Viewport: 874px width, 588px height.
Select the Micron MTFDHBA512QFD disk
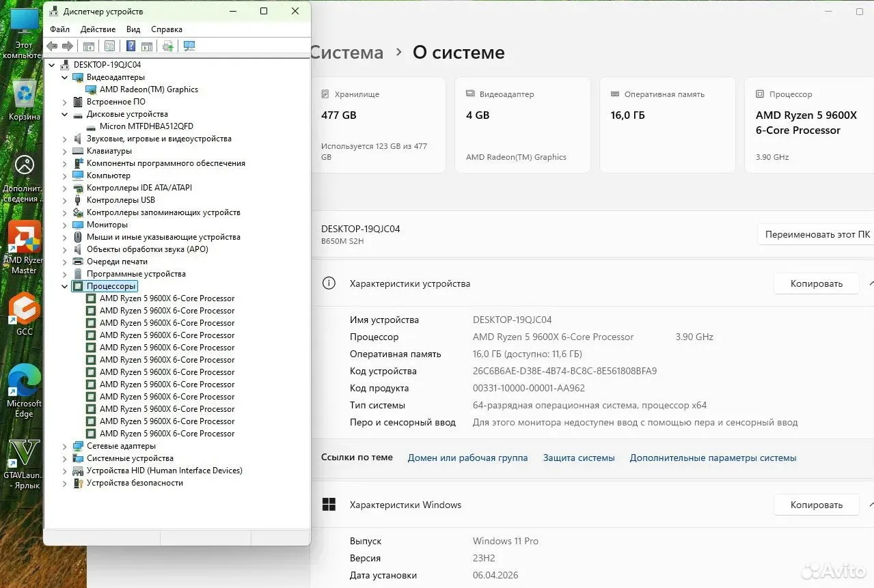[146, 126]
